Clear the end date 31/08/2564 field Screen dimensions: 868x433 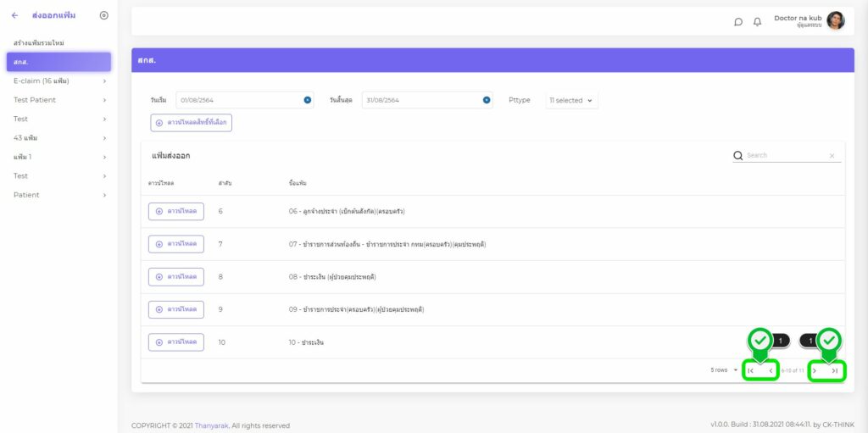pyautogui.click(x=487, y=100)
